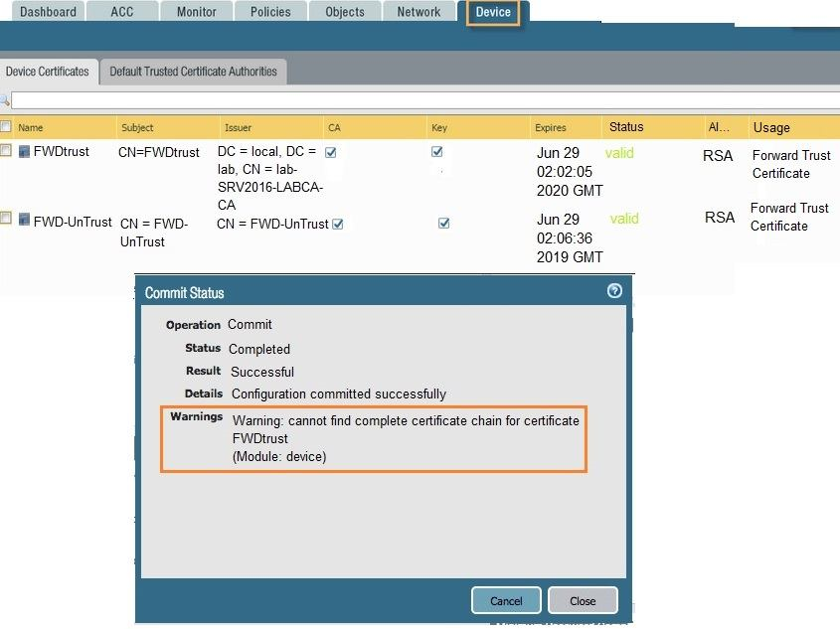Image resolution: width=840 pixels, height=629 pixels.
Task: Open the Dashboard tab
Action: 48,12
